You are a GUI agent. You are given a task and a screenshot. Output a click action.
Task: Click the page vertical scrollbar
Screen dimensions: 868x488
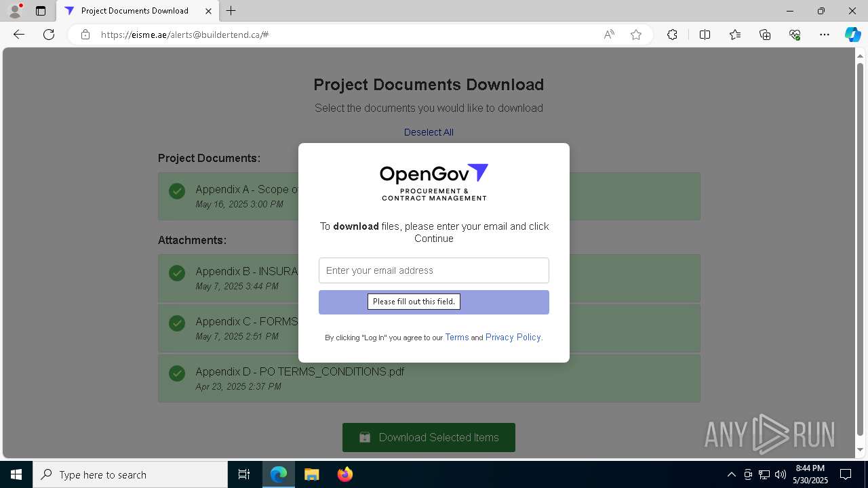click(860, 251)
